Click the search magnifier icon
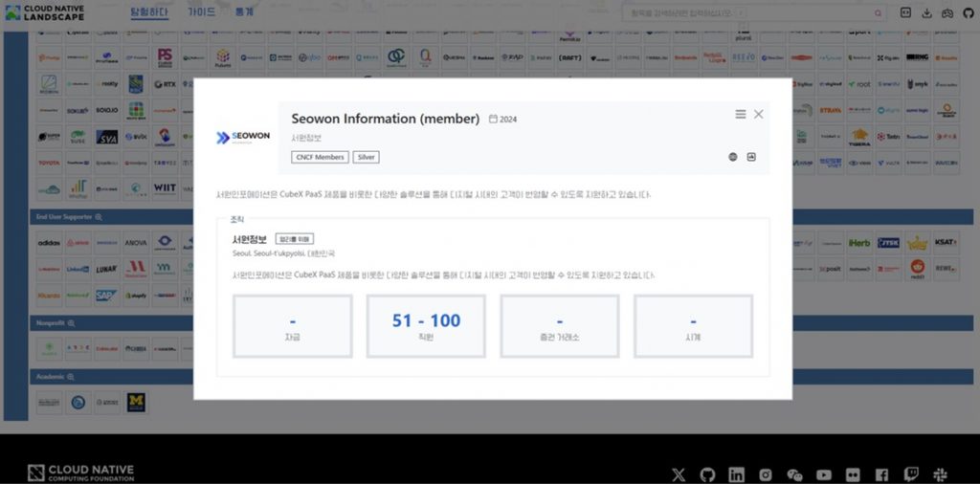 pos(879,13)
